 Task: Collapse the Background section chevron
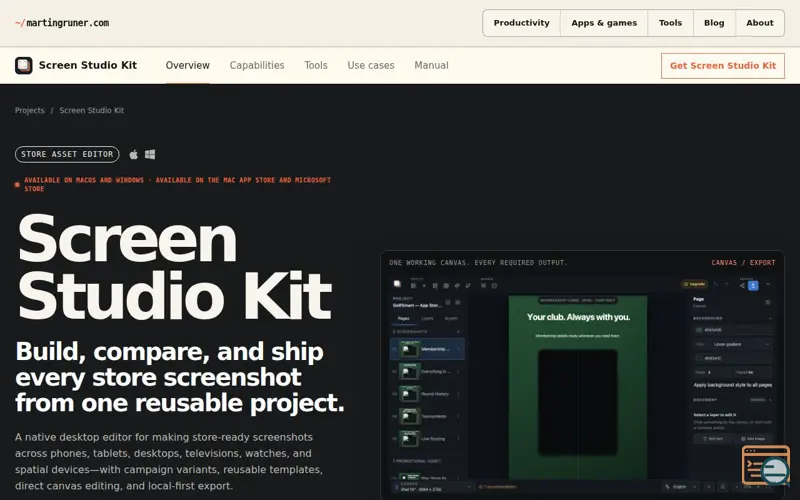[x=770, y=318]
